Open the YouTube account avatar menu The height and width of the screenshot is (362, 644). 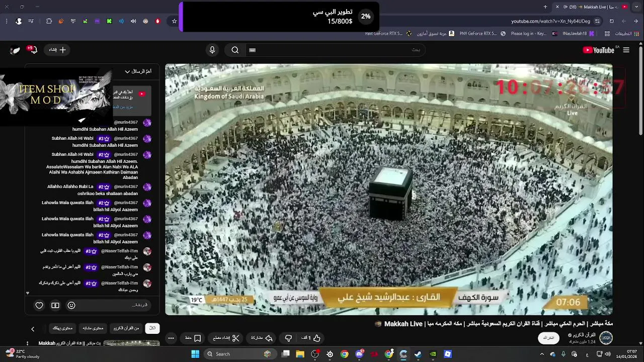(x=15, y=50)
